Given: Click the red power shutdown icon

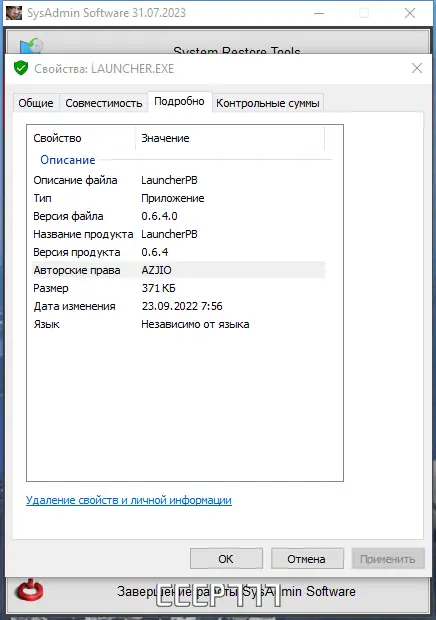Looking at the screenshot, I should pos(29,591).
